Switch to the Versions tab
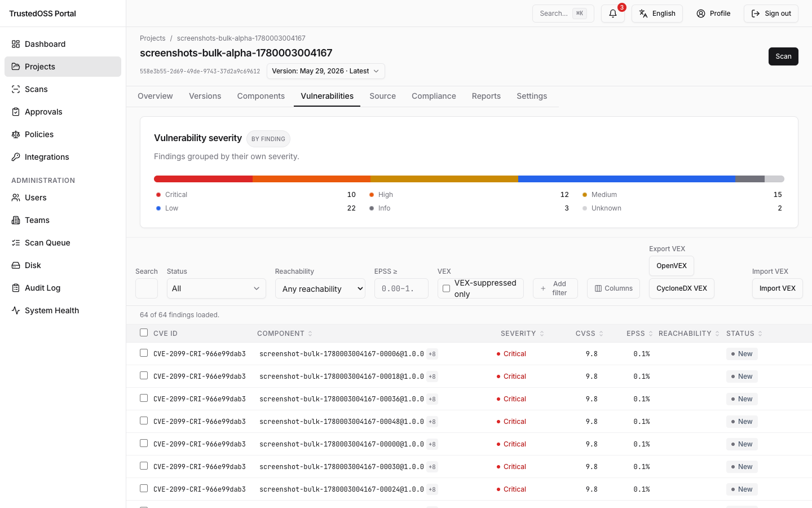812x508 pixels. tap(205, 96)
